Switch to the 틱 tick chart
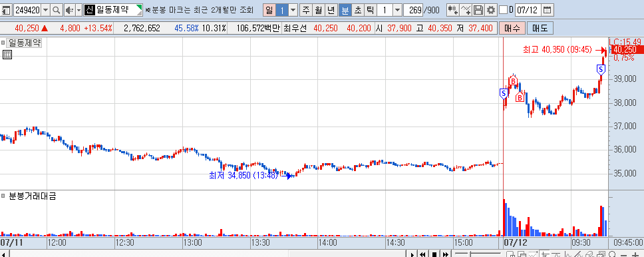 371,10
